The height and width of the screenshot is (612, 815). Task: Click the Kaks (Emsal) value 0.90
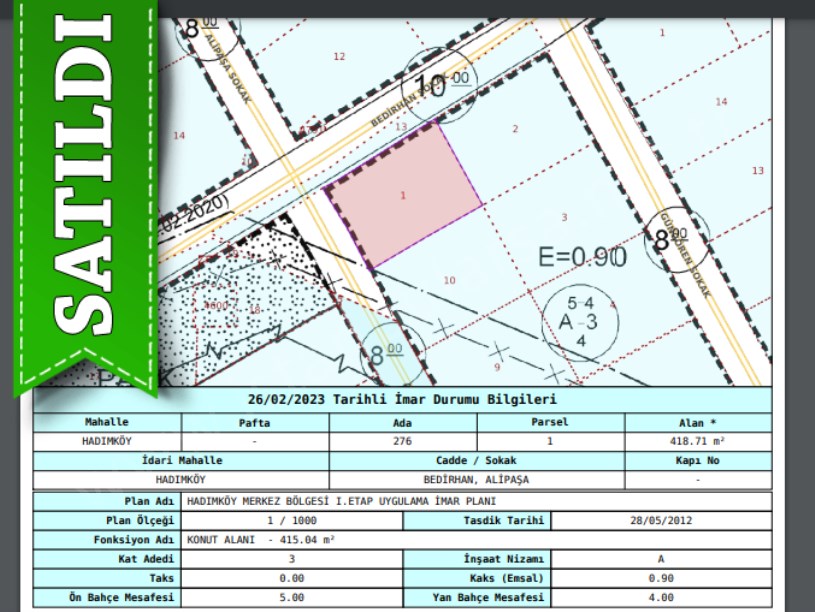661,578
